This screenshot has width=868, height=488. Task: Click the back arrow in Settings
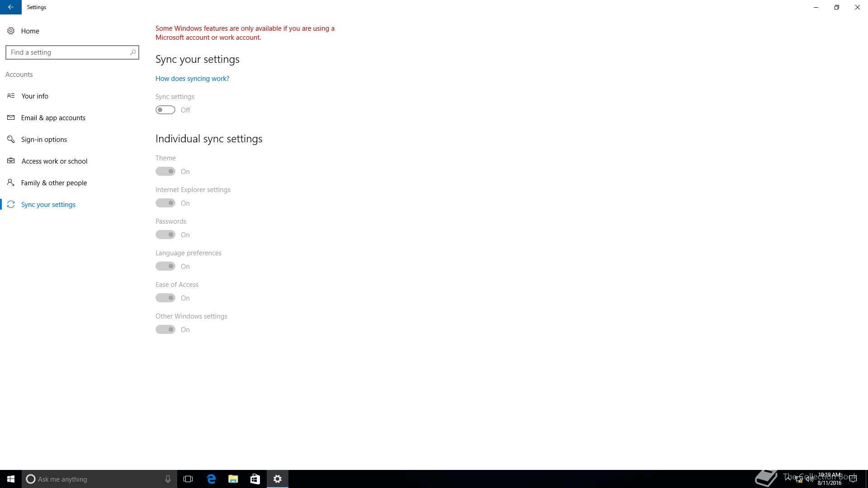11,7
